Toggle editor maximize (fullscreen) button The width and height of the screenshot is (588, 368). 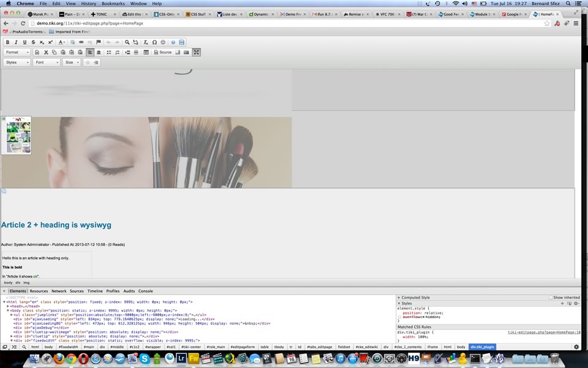point(196,52)
